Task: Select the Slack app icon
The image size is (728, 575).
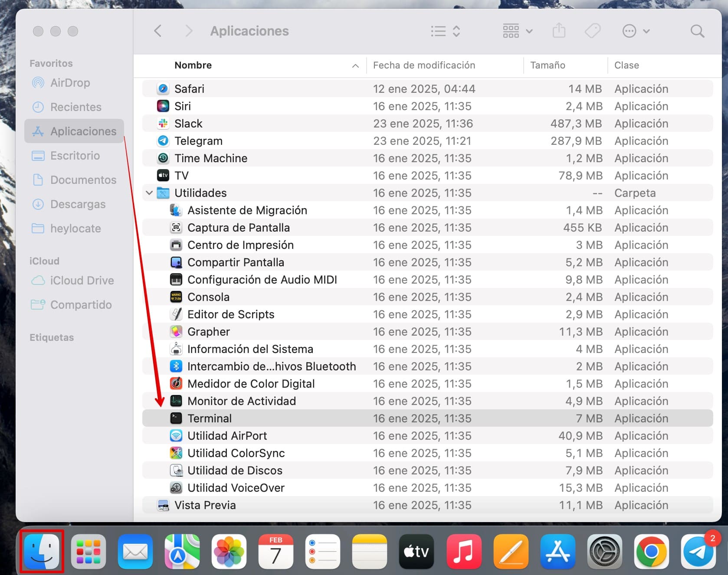Action: (163, 124)
